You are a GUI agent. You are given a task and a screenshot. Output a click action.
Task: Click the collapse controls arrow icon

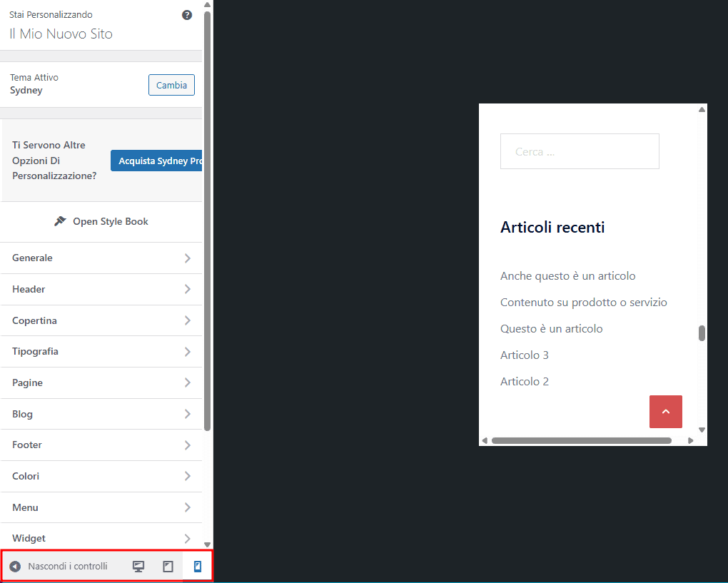coord(15,566)
